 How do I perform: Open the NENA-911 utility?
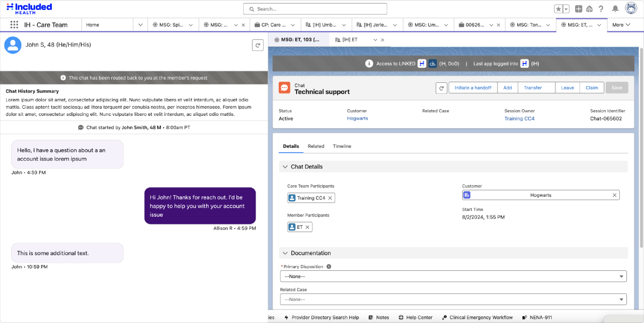(537, 317)
